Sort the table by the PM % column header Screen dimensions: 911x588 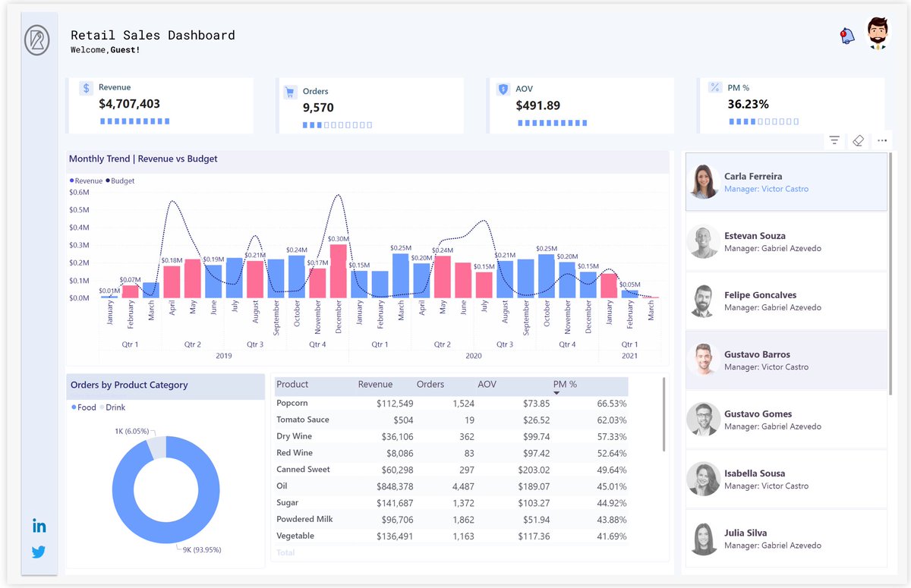coord(565,385)
